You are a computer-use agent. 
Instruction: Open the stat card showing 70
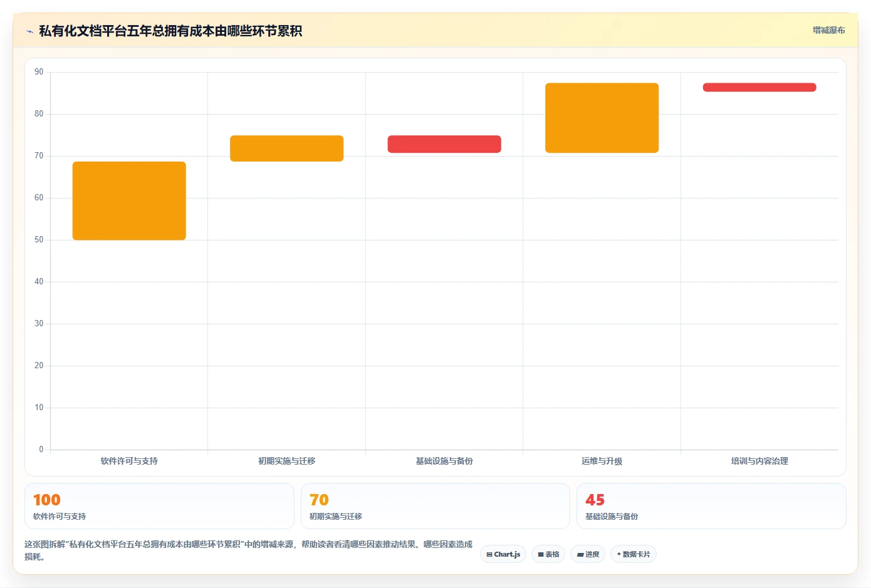[x=435, y=506]
